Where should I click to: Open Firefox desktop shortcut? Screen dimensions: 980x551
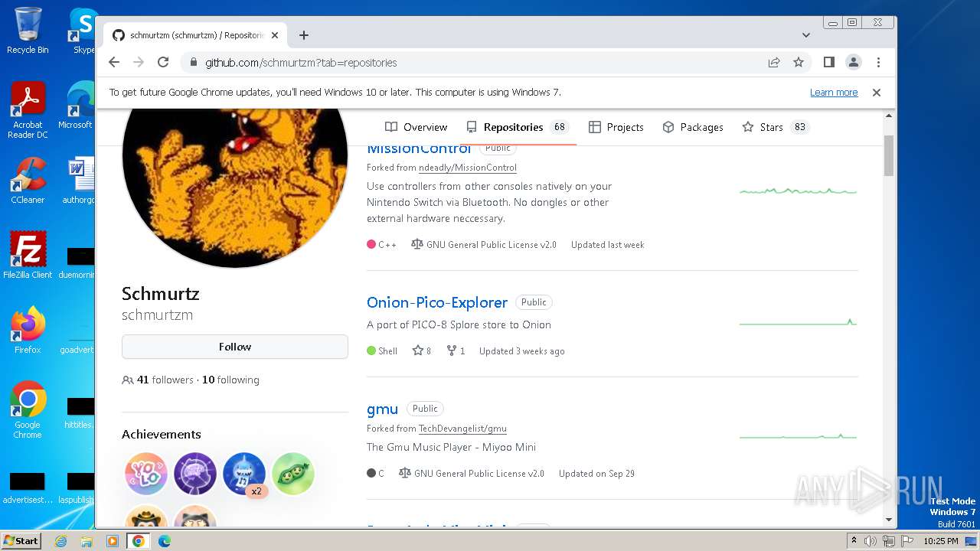[x=28, y=331]
